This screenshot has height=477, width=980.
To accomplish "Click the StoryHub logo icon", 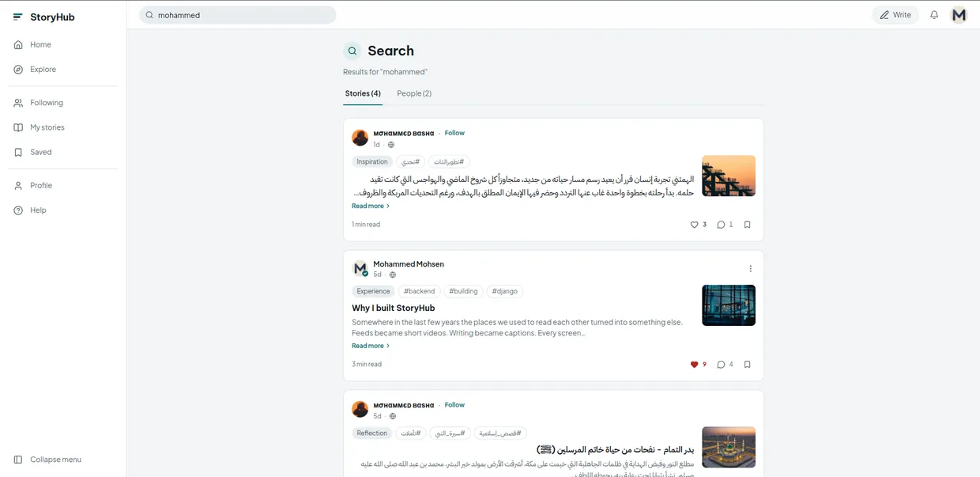I will coord(18,17).
